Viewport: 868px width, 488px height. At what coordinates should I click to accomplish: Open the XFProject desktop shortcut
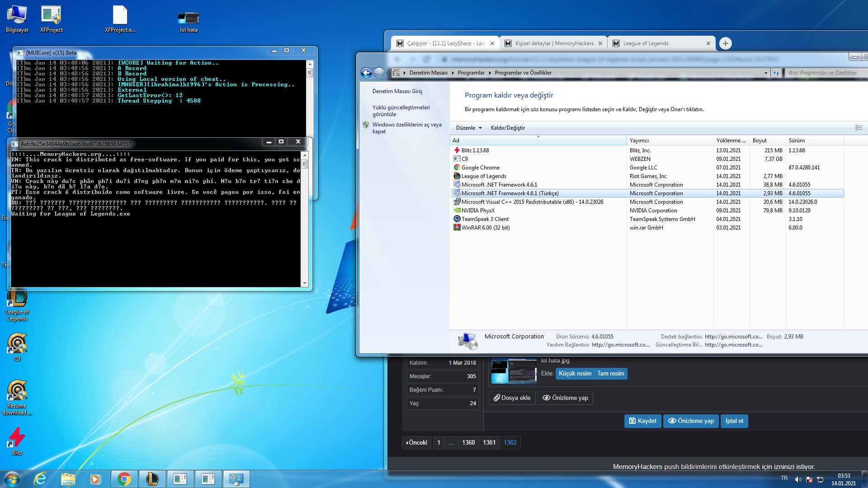coord(51,19)
